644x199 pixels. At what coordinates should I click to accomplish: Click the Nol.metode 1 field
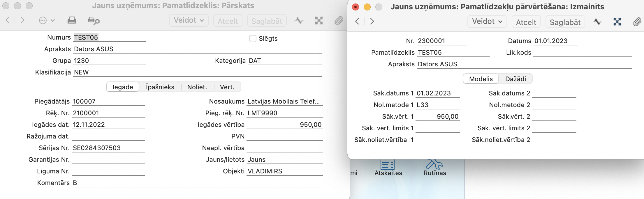[437, 105]
